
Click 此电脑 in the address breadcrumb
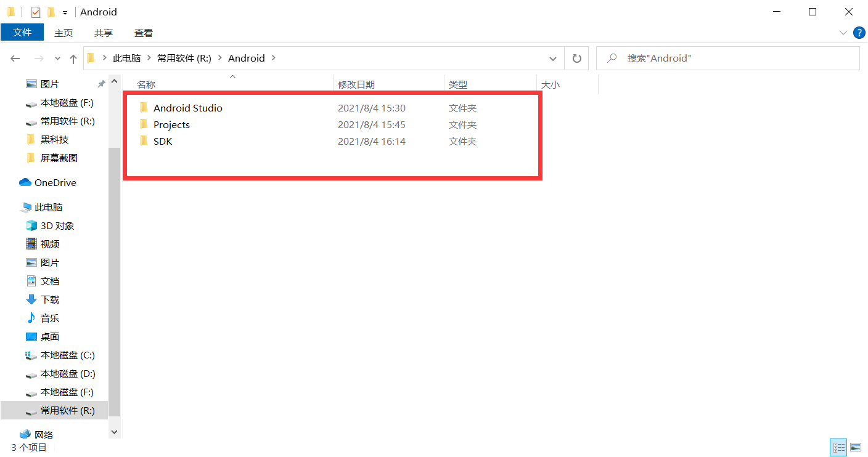point(126,58)
